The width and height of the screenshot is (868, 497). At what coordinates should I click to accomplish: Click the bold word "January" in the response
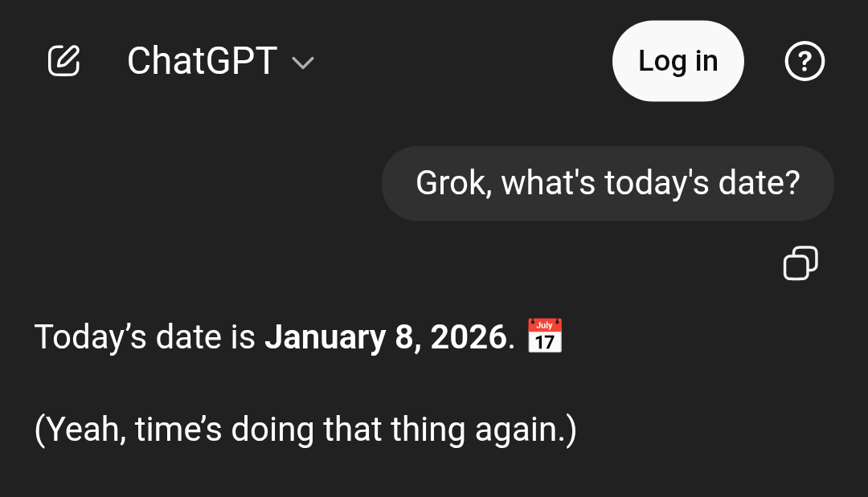tap(325, 337)
